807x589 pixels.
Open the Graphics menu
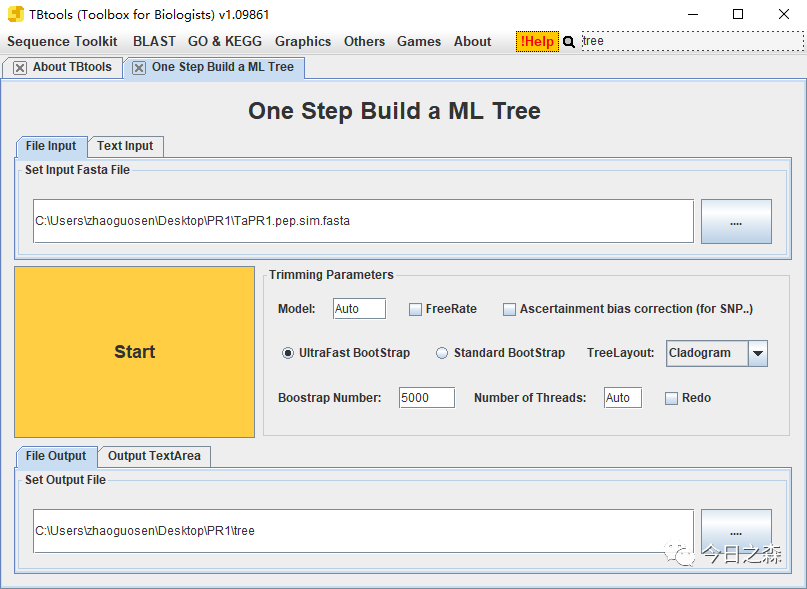point(303,41)
